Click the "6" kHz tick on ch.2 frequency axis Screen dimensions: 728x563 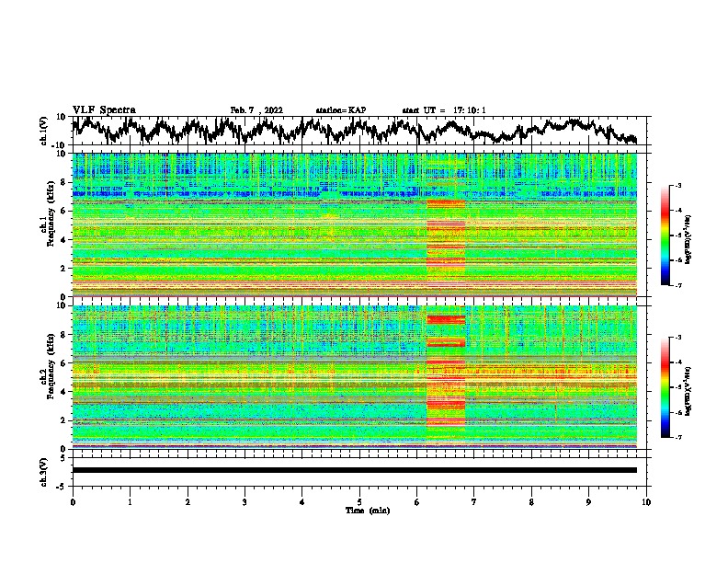click(64, 363)
